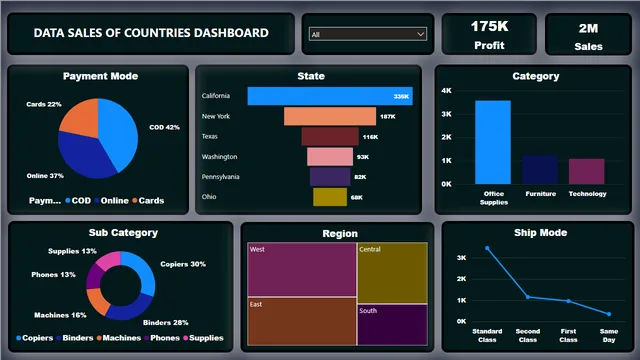Click the 116K data label
This screenshot has height=360, width=640.
(370, 137)
